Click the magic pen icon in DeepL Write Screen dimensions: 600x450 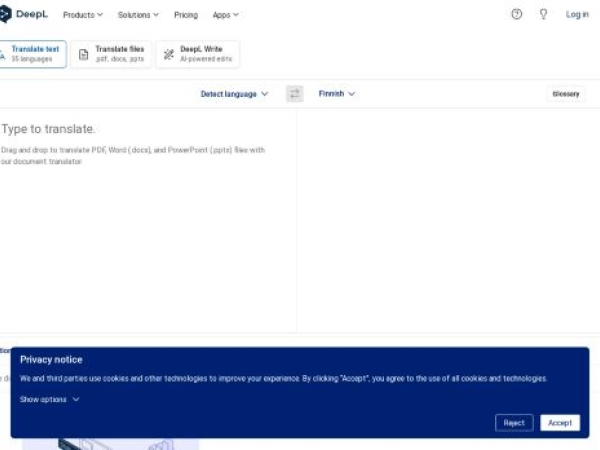[x=169, y=54]
